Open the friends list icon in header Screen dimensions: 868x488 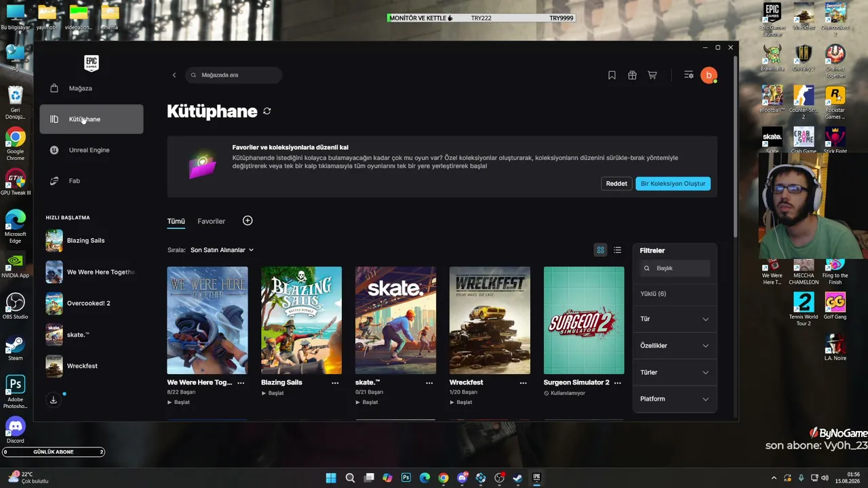pos(688,75)
